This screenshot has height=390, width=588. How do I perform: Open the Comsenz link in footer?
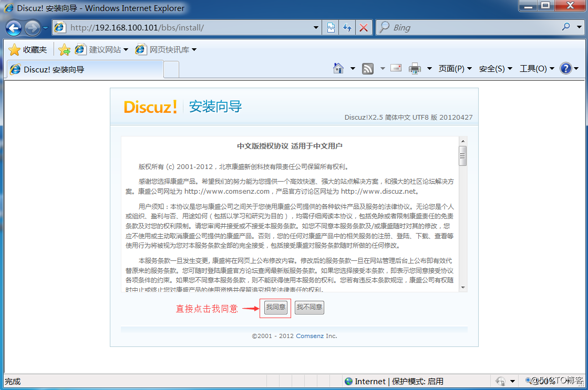coord(310,336)
